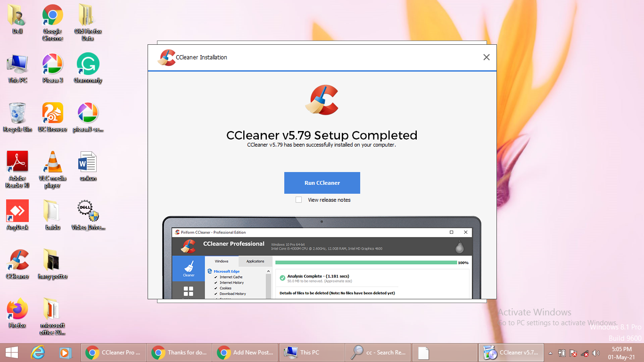Enable the View release notes checkbox

(x=298, y=200)
